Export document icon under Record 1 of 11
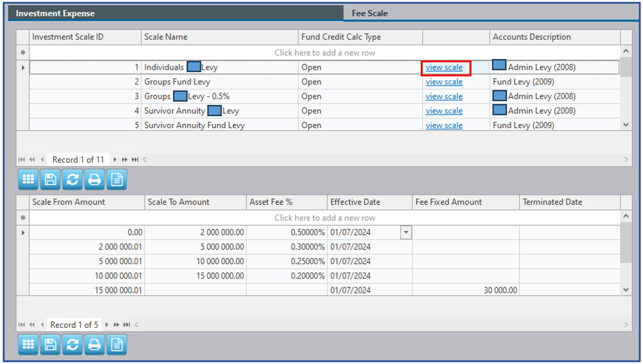The height and width of the screenshot is (364, 643). [x=117, y=180]
